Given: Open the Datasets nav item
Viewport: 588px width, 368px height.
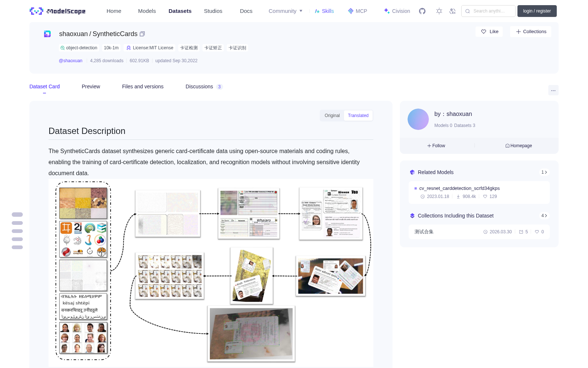Looking at the screenshot, I should [180, 11].
